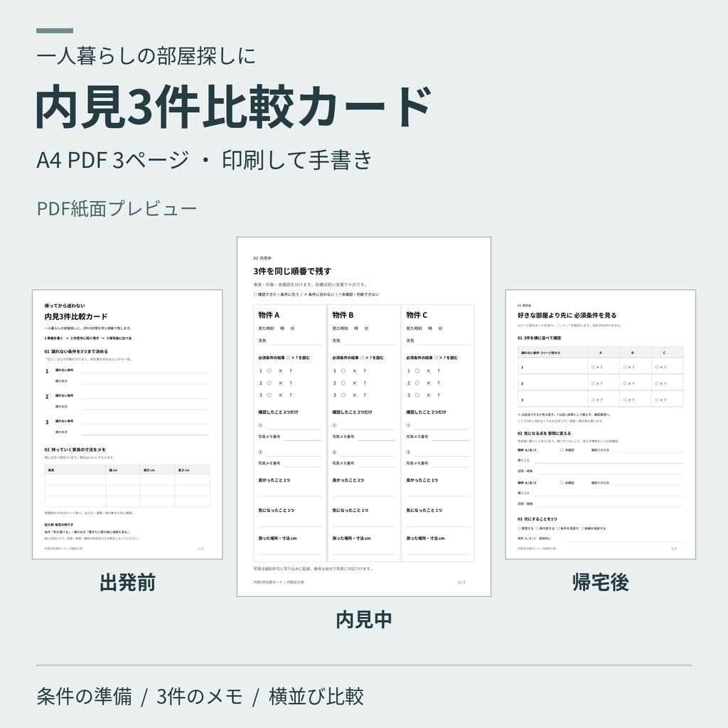Check the 条件を見直す checkbox
The image size is (728, 728).
click(559, 528)
